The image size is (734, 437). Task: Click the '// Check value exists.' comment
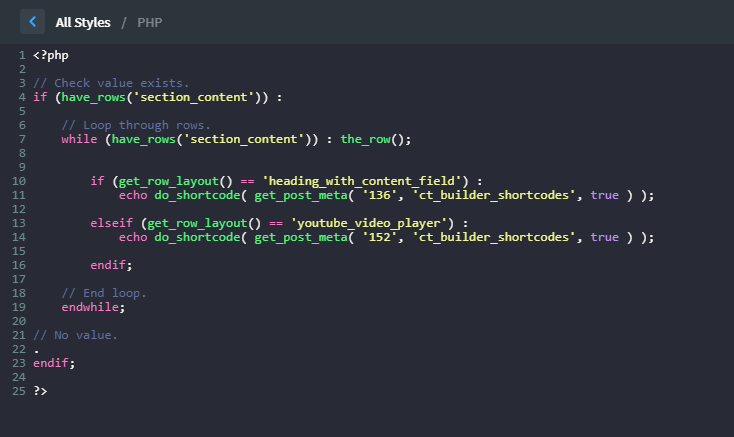pos(111,83)
